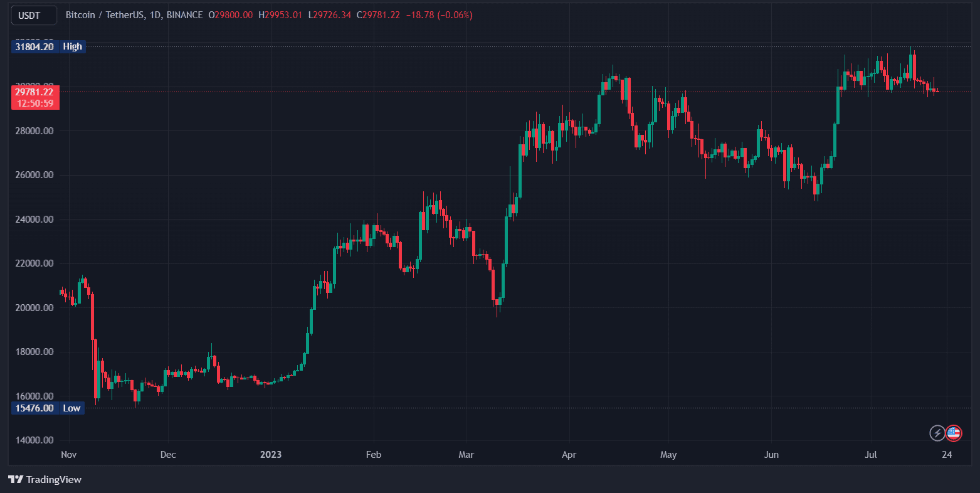The height and width of the screenshot is (493, 980).
Task: Click the 2023 date axis label
Action: pos(271,455)
